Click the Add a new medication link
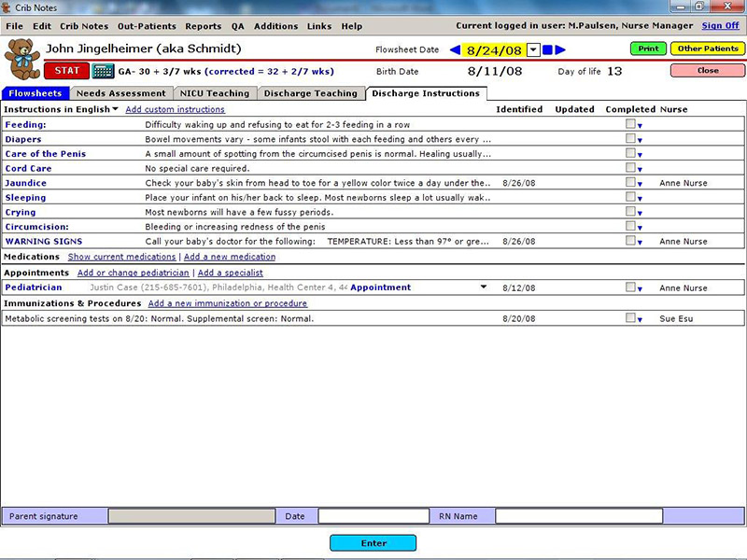Screen dimensions: 747x560 coord(230,257)
